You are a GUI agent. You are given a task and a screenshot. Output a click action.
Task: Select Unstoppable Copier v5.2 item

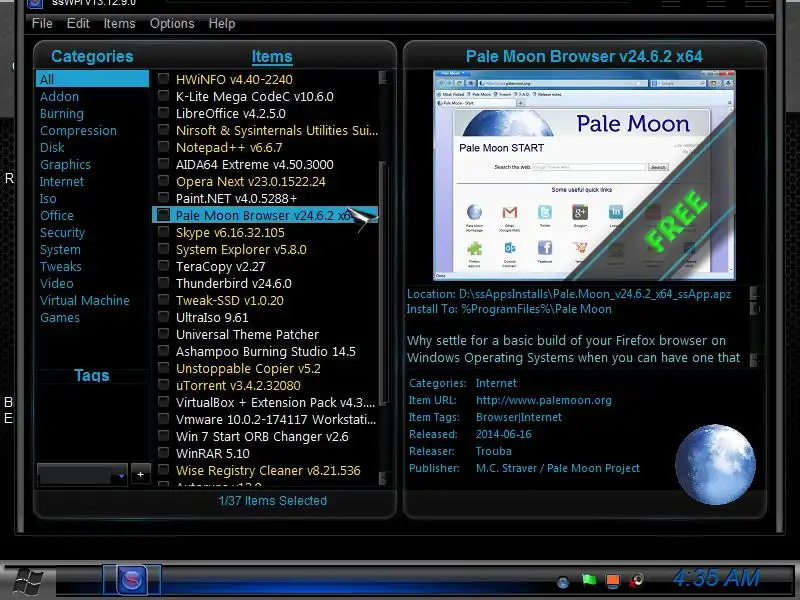(x=248, y=368)
